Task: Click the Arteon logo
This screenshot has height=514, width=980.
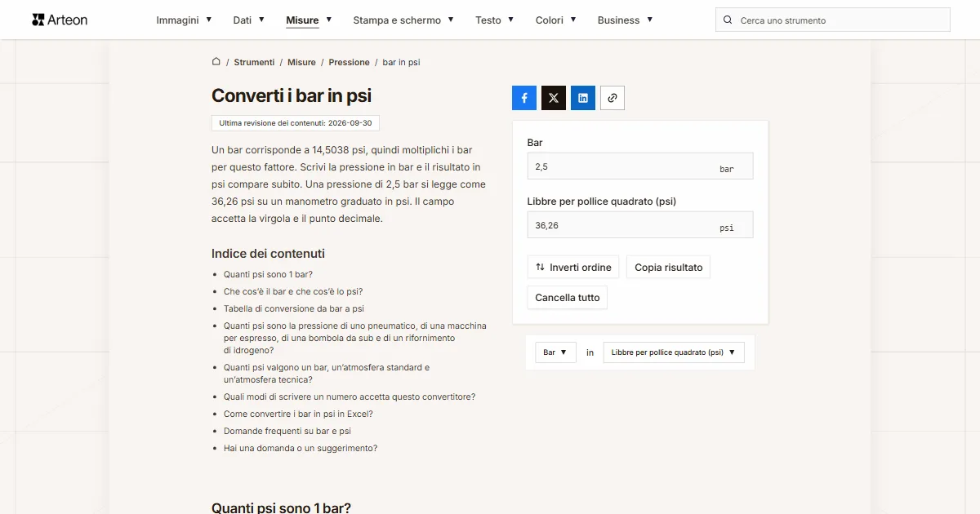Action: pyautogui.click(x=60, y=20)
